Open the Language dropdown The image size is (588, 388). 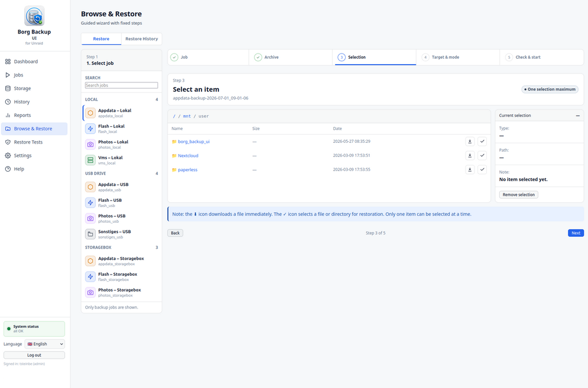(x=45, y=344)
